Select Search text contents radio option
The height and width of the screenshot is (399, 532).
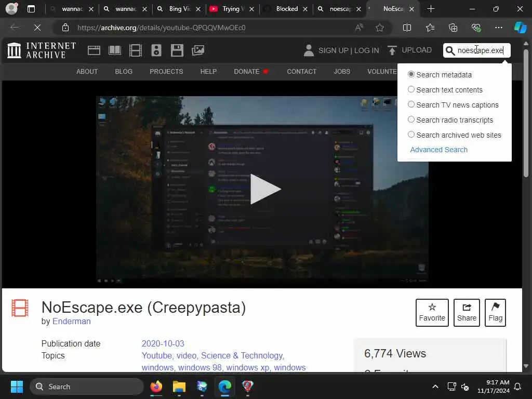pos(411,89)
